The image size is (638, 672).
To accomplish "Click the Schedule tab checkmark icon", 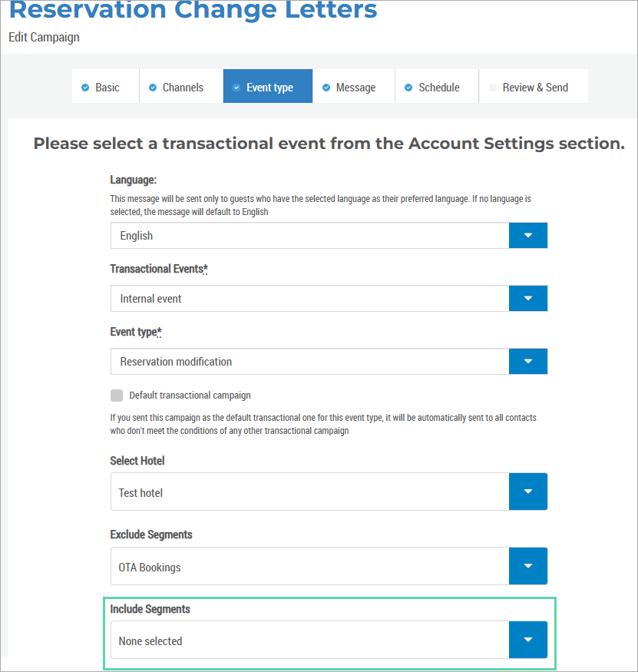I will [408, 88].
